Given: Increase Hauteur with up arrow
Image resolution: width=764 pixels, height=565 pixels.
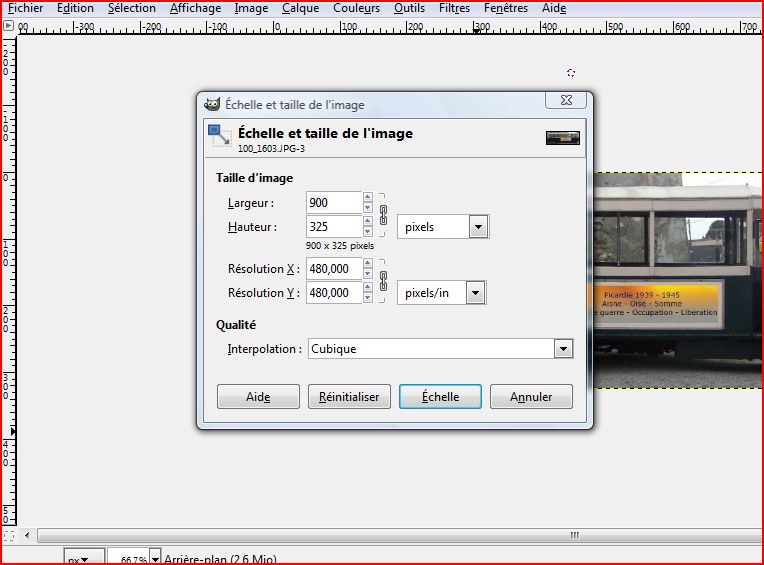Looking at the screenshot, I should tap(368, 221).
